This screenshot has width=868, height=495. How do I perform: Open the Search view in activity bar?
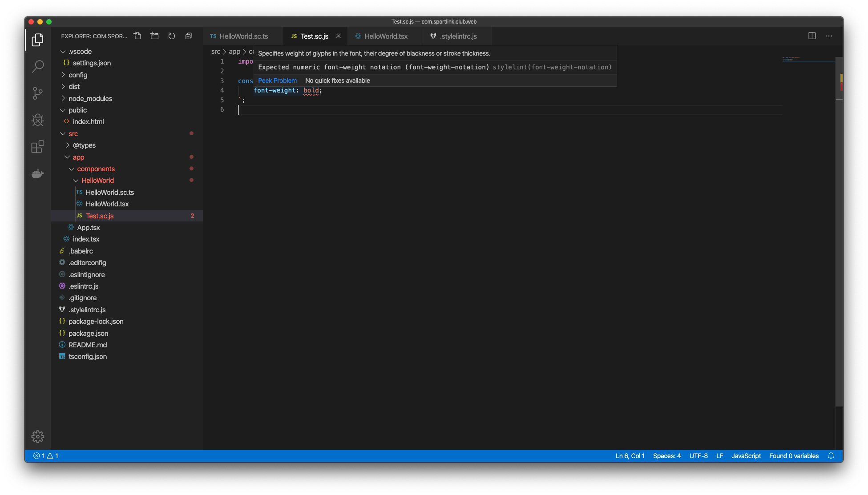pos(38,66)
